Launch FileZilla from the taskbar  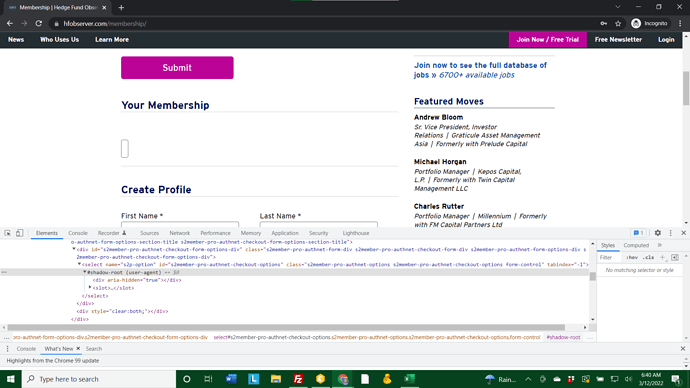tap(298, 379)
